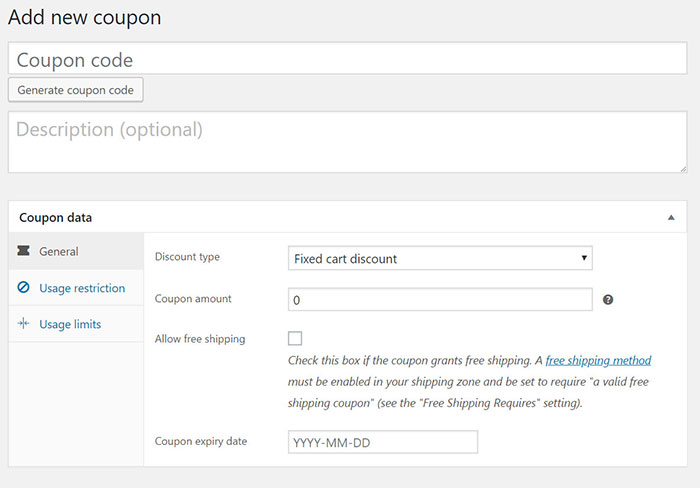The width and height of the screenshot is (700, 488).
Task: Select the Usage limits tab label
Action: point(70,324)
